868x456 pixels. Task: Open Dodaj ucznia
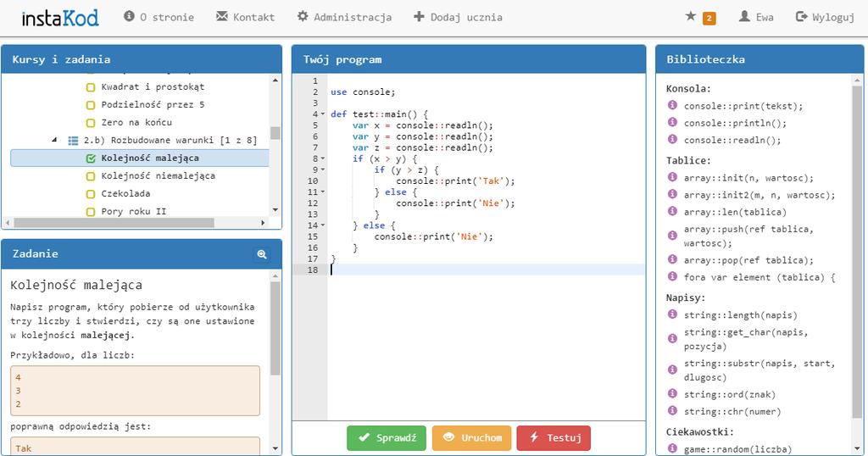[x=458, y=17]
